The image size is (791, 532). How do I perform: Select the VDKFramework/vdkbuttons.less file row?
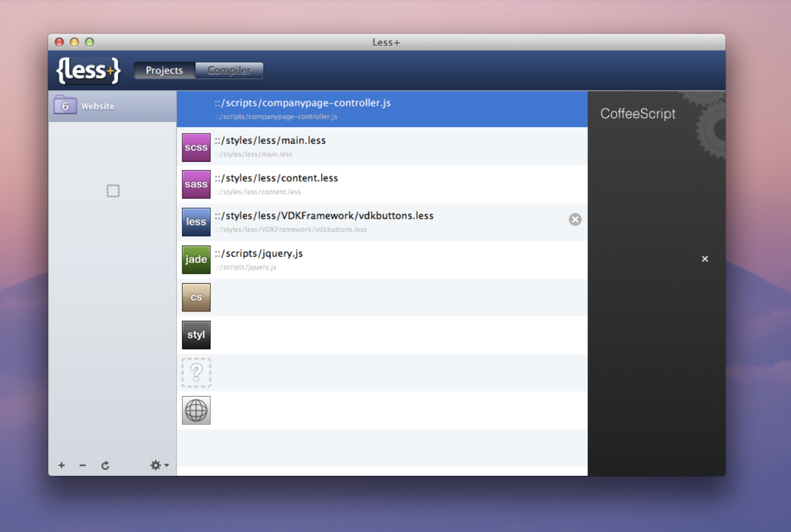click(x=382, y=222)
